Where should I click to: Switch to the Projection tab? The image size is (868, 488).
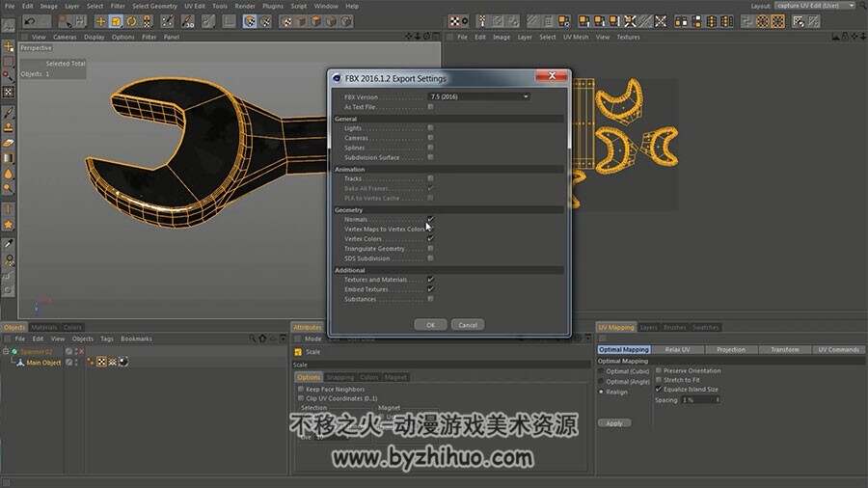pyautogui.click(x=731, y=350)
